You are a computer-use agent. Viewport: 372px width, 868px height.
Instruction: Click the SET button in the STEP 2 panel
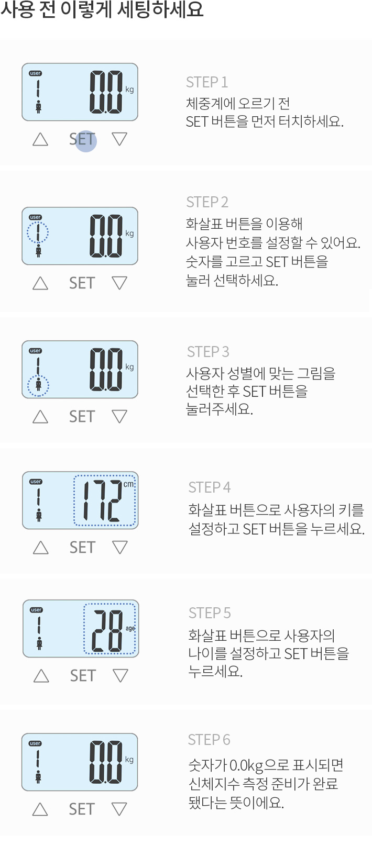82,283
